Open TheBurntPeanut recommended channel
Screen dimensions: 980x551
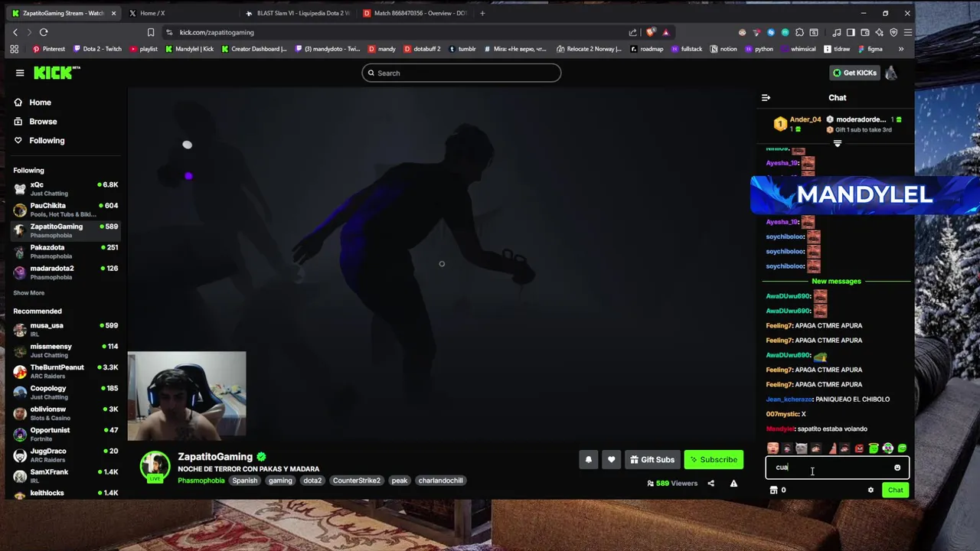pyautogui.click(x=66, y=371)
